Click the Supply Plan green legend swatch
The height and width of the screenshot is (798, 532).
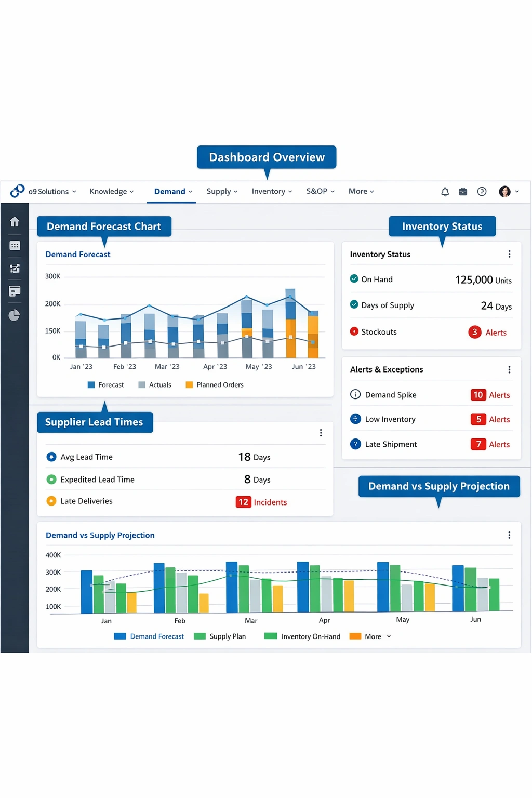click(200, 636)
